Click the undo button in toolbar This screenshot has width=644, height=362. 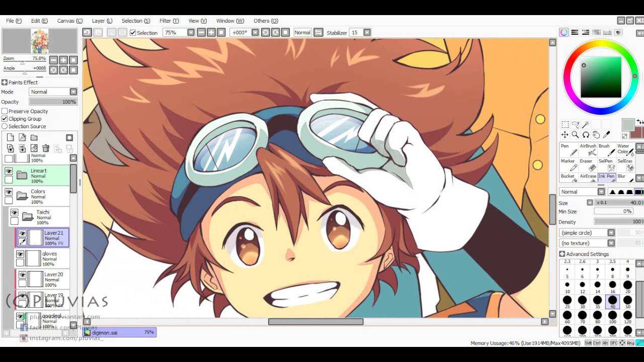(87, 33)
